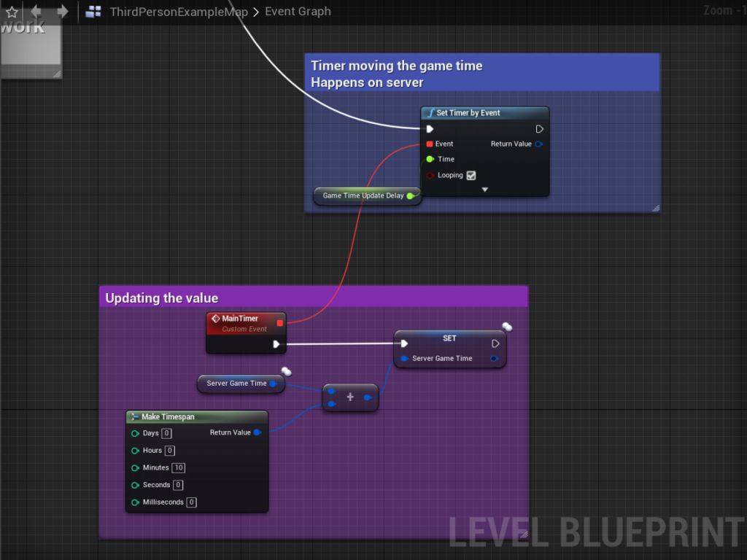
Task: Click the favorite star icon
Action: pyautogui.click(x=12, y=12)
